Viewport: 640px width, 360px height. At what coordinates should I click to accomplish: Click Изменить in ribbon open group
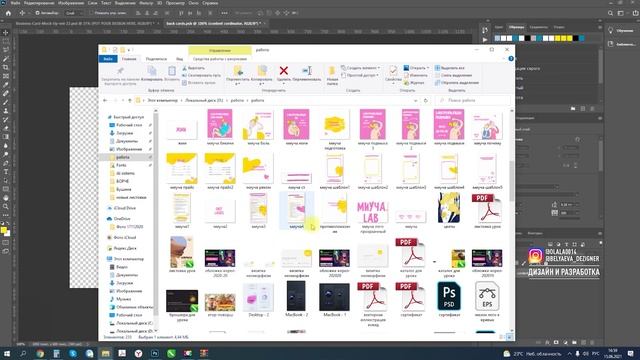coord(416,75)
